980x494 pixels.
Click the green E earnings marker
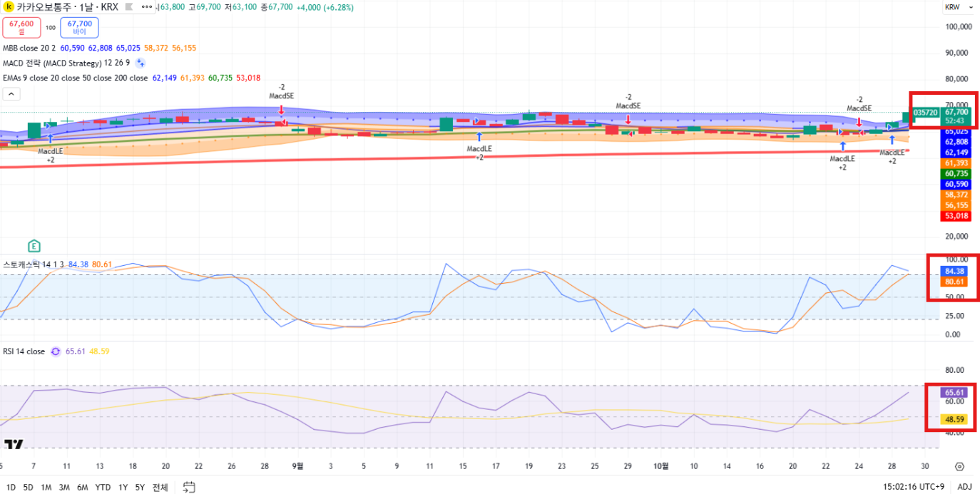(34, 247)
